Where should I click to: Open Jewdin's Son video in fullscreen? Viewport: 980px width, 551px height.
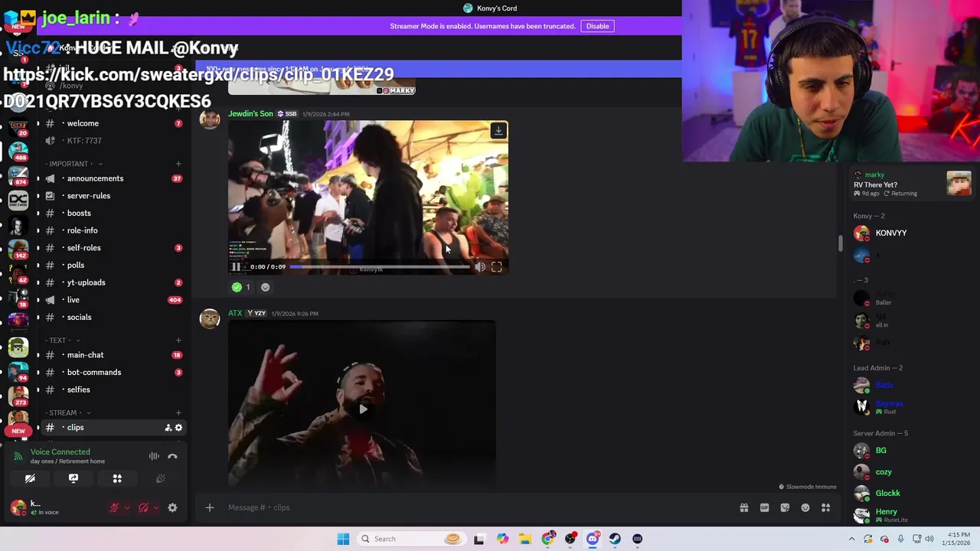[497, 267]
